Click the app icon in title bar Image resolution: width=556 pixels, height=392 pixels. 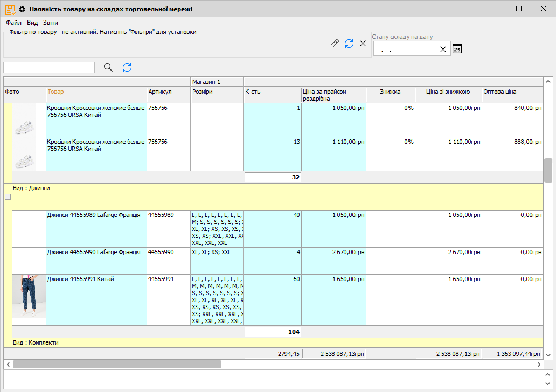pos(10,9)
